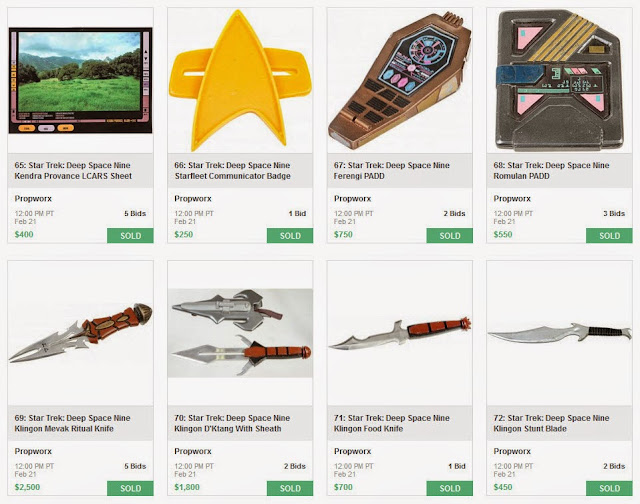Open the Ferengi PADD image
The width and height of the screenshot is (640, 504).
click(x=400, y=80)
